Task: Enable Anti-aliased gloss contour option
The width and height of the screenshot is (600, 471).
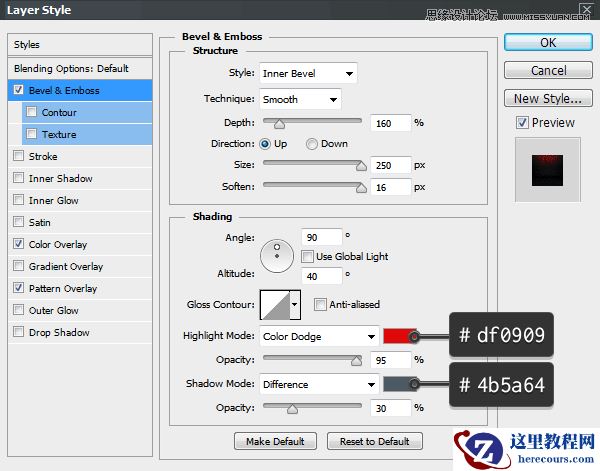Action: [x=320, y=304]
